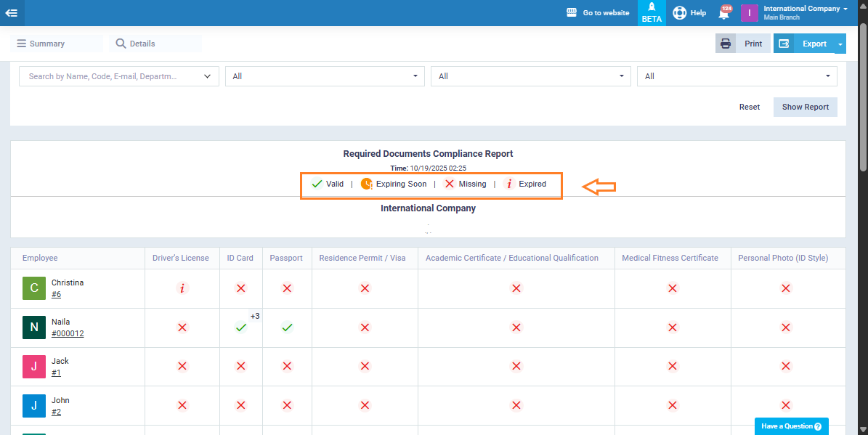Click the Show Report button
The height and width of the screenshot is (435, 868).
click(805, 107)
